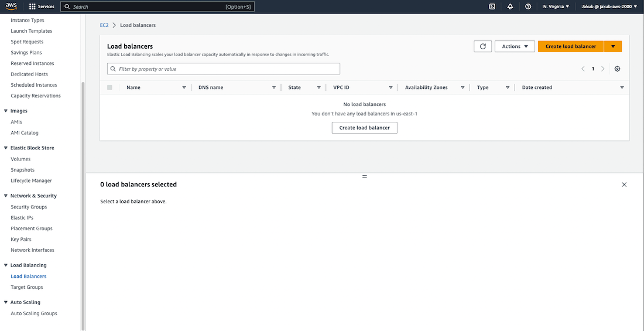
Task: Open the help question mark menu
Action: click(x=528, y=6)
